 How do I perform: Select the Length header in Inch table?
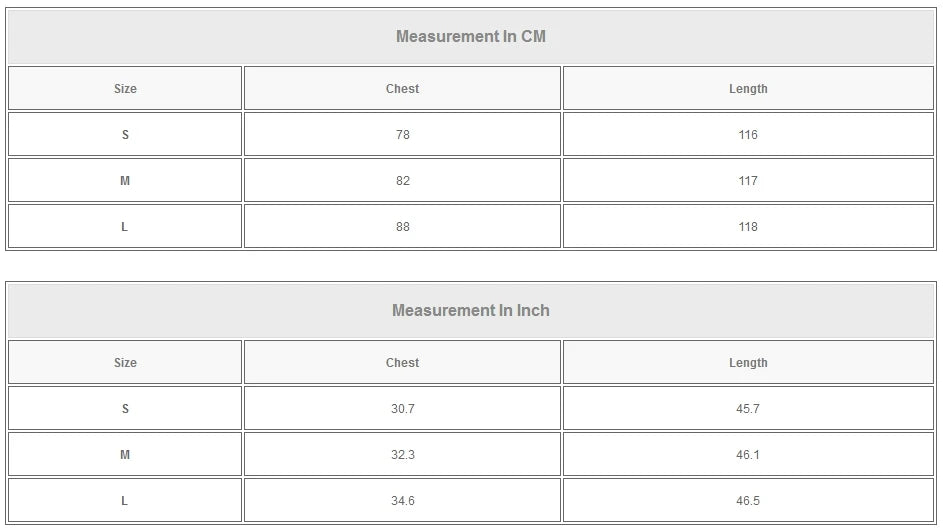pyautogui.click(x=748, y=363)
